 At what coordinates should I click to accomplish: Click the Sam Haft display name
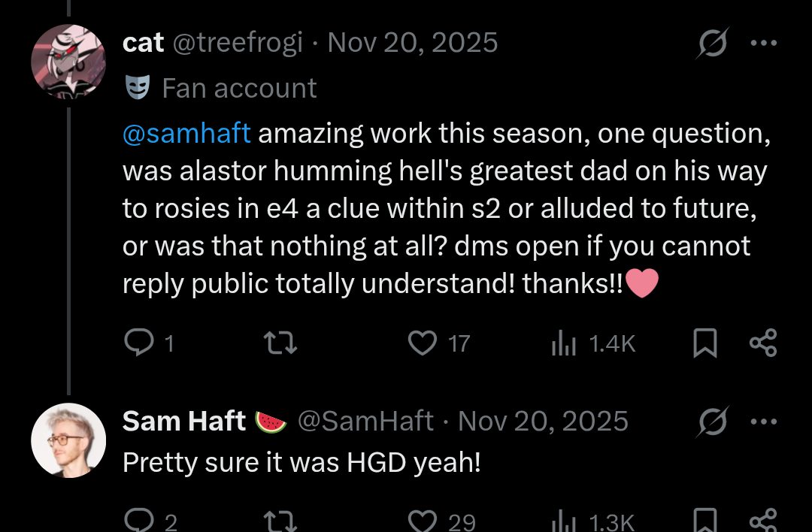click(x=184, y=421)
